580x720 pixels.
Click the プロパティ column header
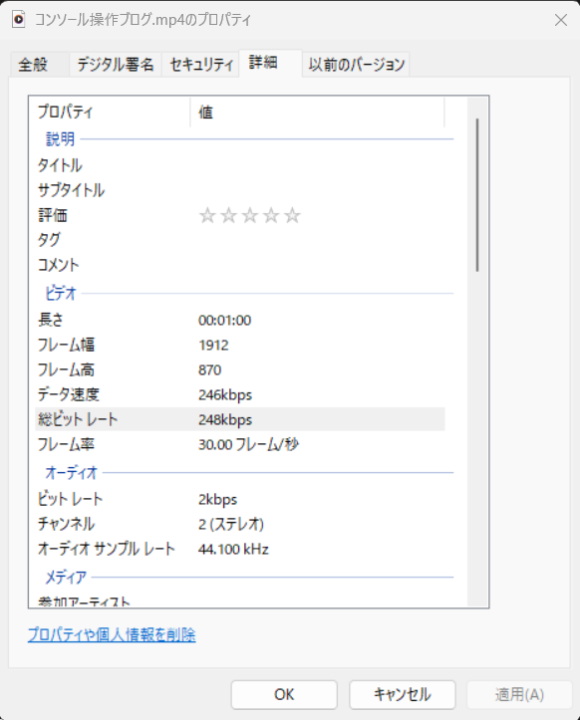coord(110,112)
